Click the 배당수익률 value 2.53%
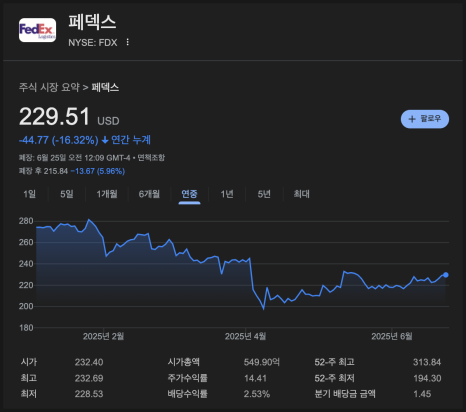This screenshot has height=412, width=466. tap(257, 394)
